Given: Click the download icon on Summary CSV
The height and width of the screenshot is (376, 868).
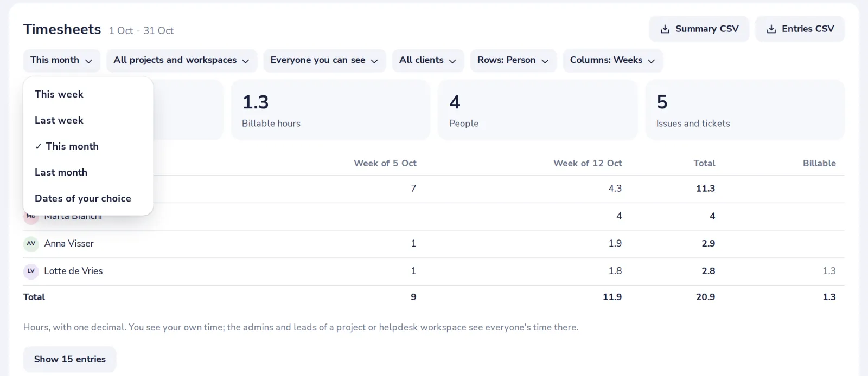Looking at the screenshot, I should click(x=665, y=29).
